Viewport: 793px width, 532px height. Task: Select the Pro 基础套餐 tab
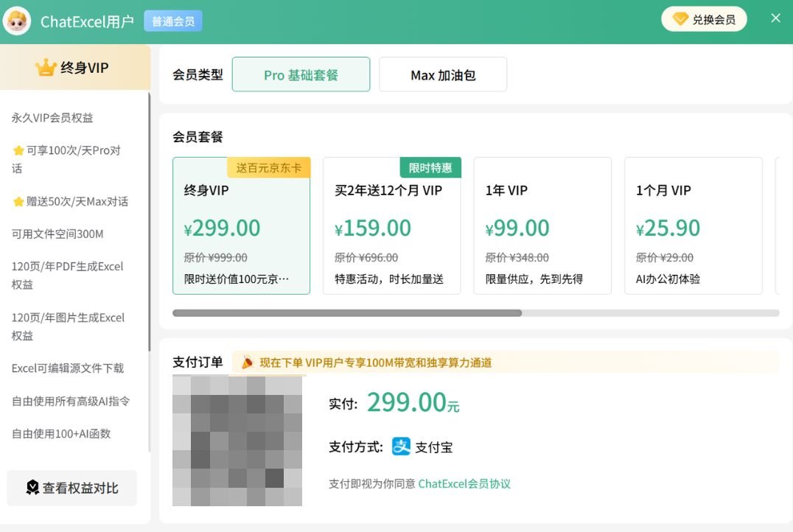[x=301, y=74]
